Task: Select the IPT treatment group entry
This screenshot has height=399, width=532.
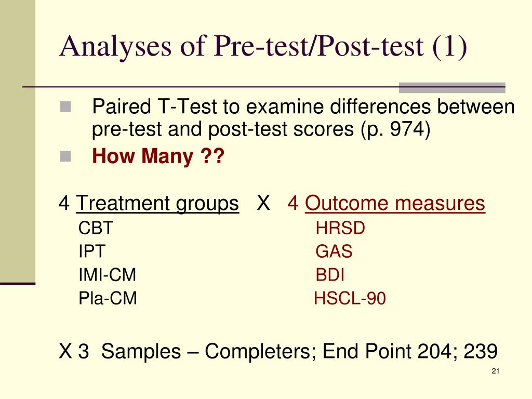Action: [x=91, y=251]
